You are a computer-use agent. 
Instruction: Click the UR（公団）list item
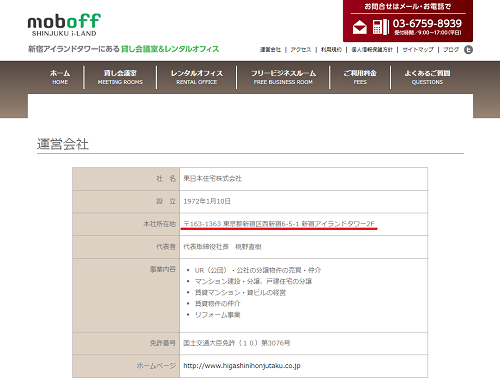pos(258,270)
